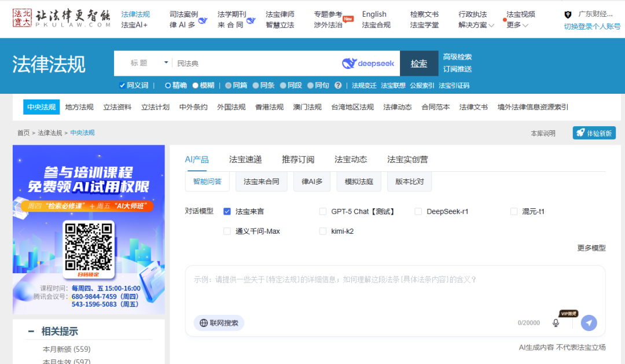Select the 精确 radio button
Viewport: 625px width, 364px height.
click(x=168, y=85)
